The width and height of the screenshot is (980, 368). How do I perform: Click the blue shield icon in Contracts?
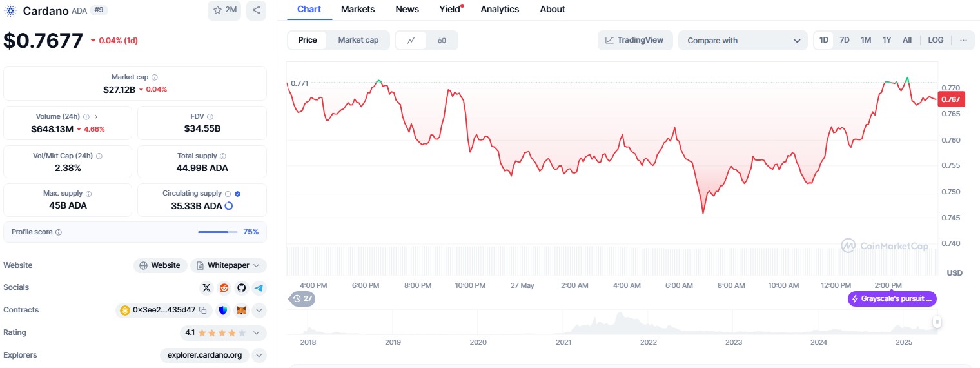pos(223,311)
